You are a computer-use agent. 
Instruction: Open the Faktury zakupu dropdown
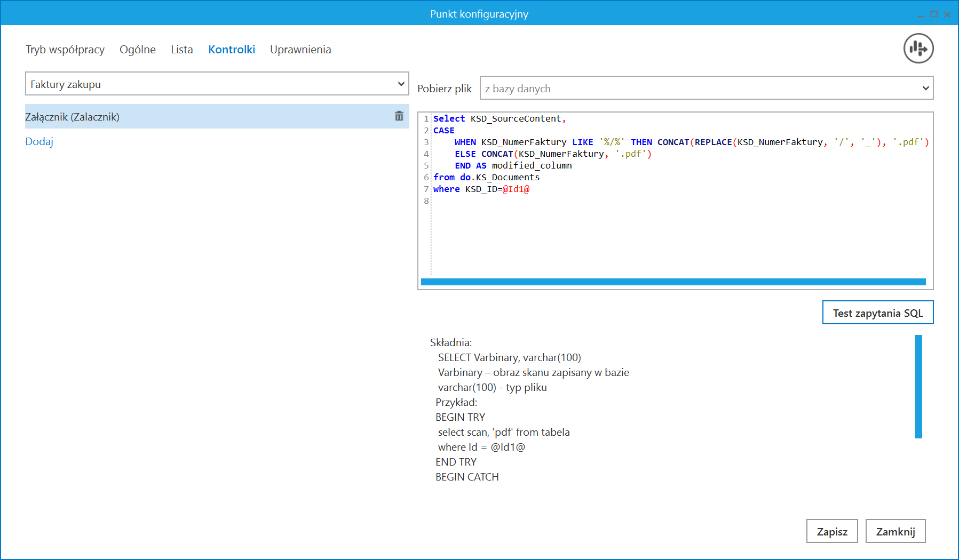click(217, 84)
